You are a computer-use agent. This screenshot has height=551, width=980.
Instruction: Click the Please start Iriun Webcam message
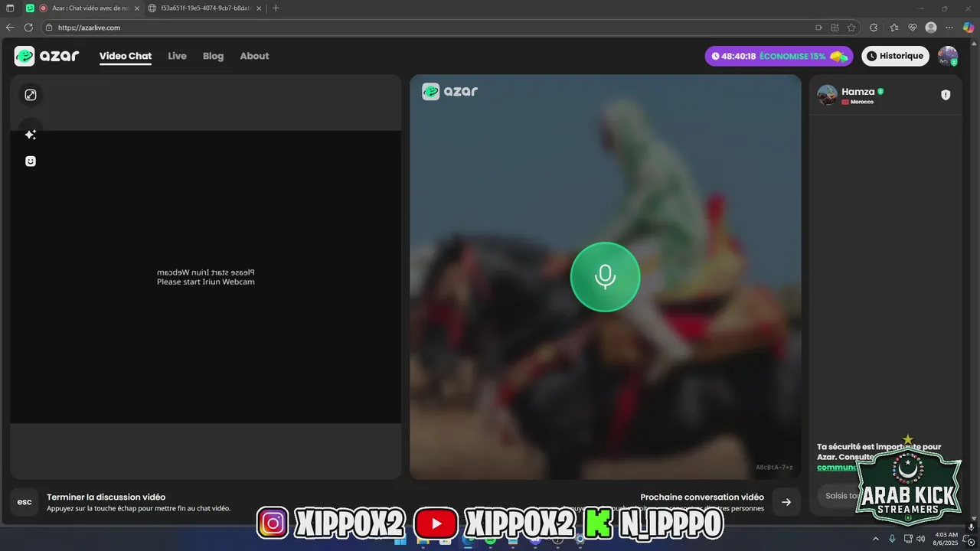(x=205, y=282)
